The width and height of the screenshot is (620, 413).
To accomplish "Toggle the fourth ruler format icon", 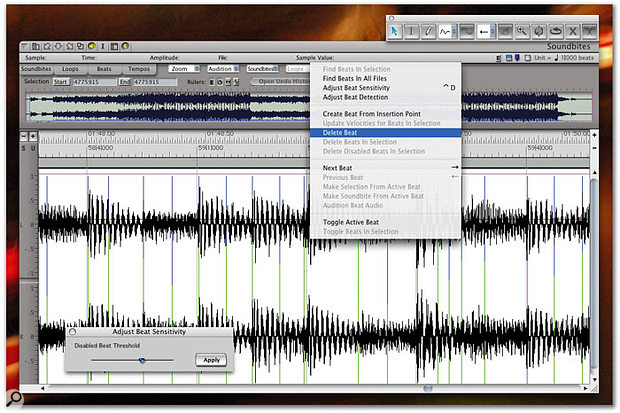I will point(236,82).
